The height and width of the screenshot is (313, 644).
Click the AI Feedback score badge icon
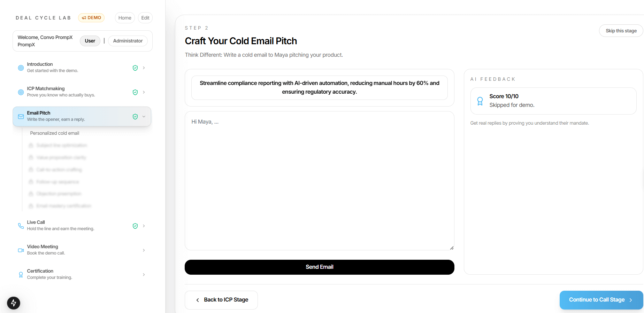[x=480, y=101]
